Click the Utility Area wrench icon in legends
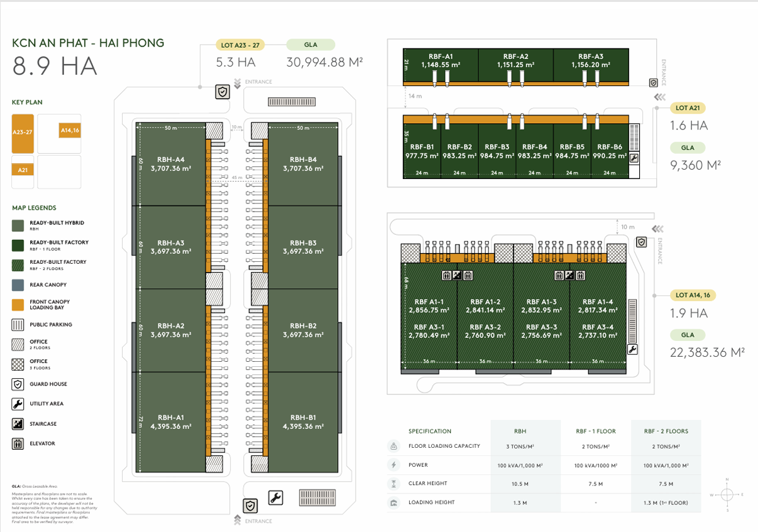The height and width of the screenshot is (532, 758). tap(18, 404)
